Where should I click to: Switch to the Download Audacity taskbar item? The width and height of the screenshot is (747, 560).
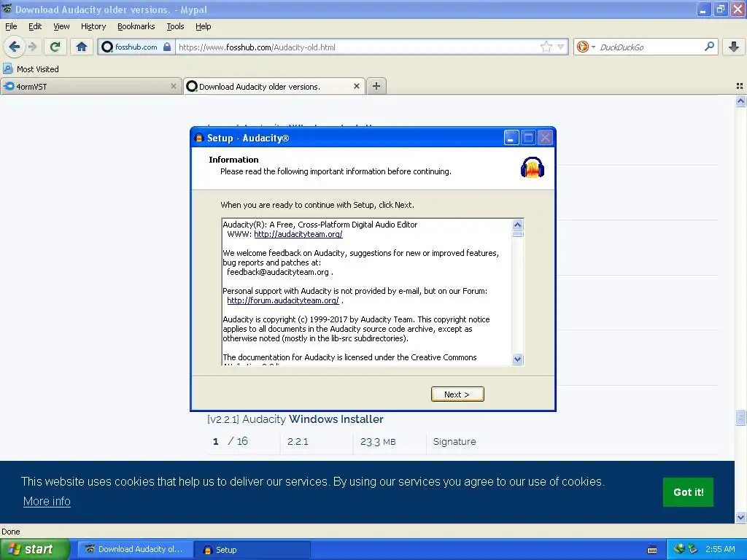coord(135,550)
